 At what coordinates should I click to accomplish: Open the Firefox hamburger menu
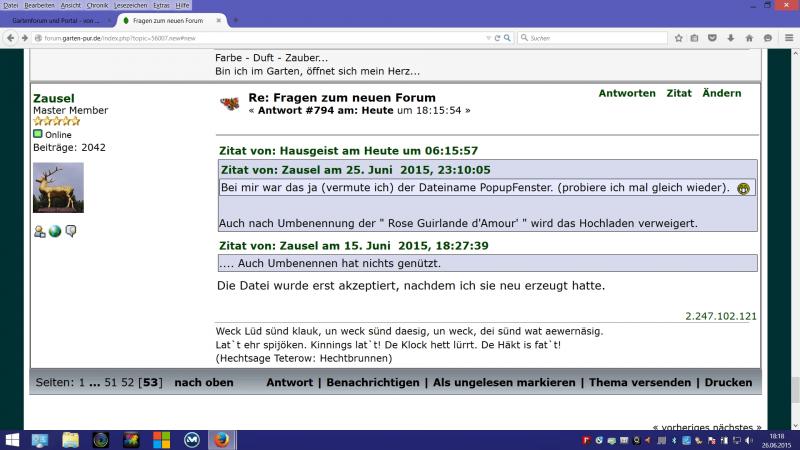tap(788, 38)
